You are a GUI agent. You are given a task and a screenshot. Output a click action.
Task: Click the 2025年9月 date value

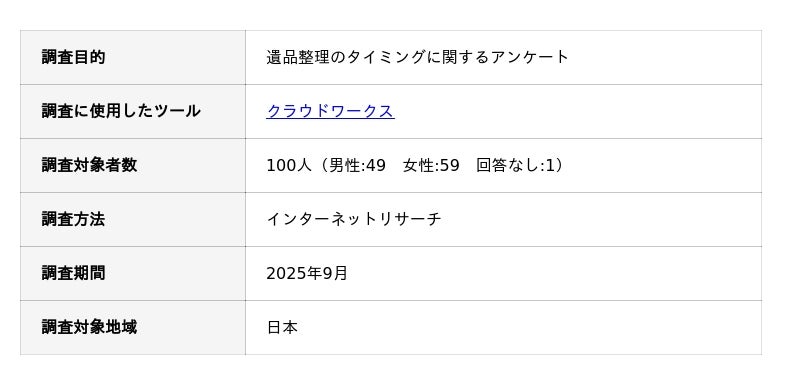[x=307, y=273]
